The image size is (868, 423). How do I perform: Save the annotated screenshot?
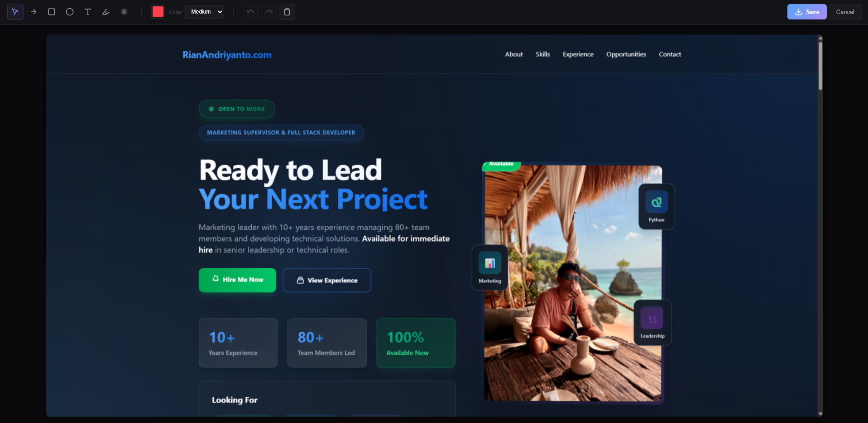coord(806,12)
